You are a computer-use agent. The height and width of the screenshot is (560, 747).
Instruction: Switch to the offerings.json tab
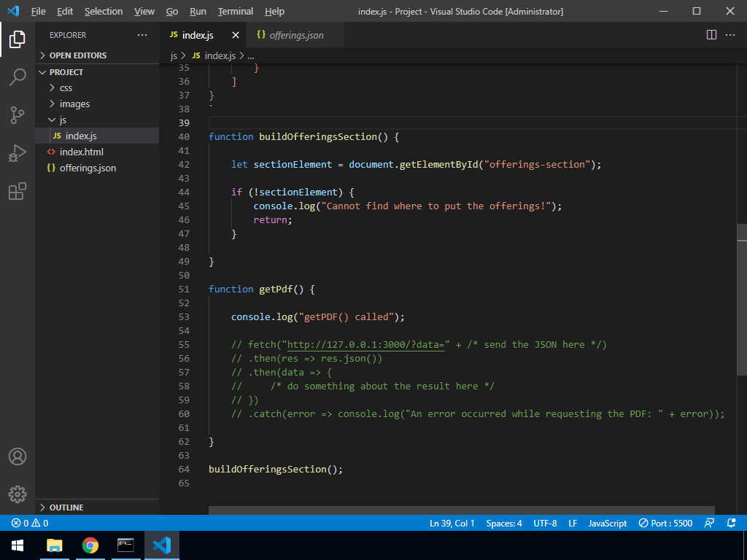coord(295,35)
